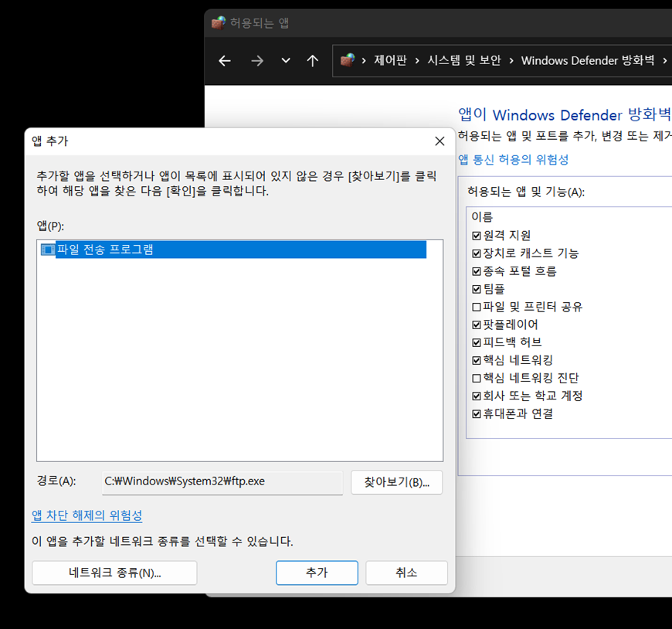672x629 pixels.
Task: Open recent locations chevron dropdown
Action: point(286,61)
